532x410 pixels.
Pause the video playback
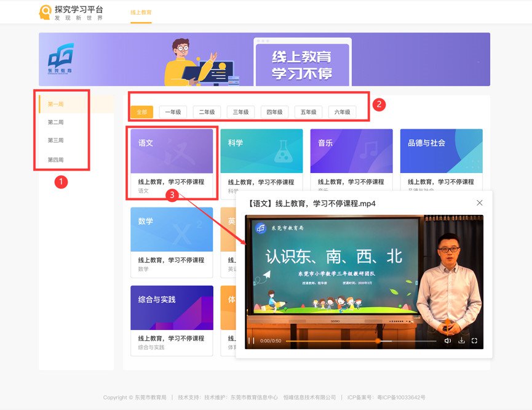pyautogui.click(x=251, y=340)
